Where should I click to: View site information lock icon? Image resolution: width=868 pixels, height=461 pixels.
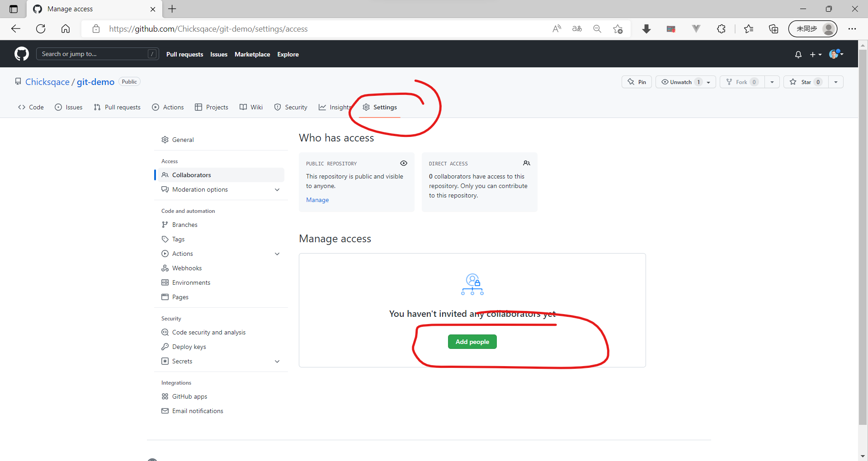(96, 29)
